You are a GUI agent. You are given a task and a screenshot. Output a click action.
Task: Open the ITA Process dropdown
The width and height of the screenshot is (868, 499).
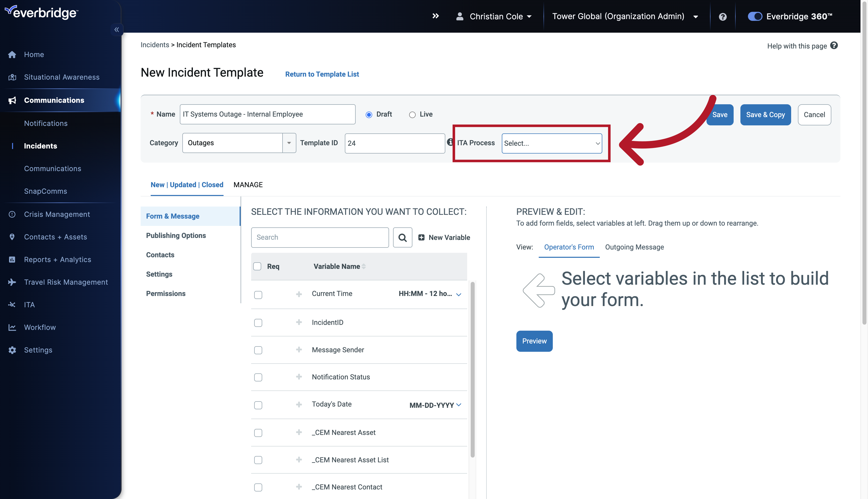551,142
